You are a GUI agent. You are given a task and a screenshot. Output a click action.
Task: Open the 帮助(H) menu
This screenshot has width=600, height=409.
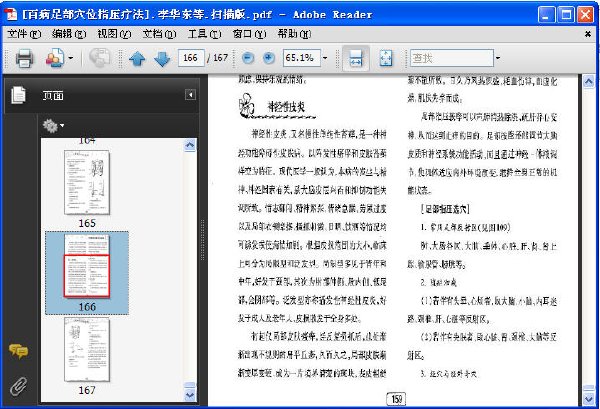294,34
